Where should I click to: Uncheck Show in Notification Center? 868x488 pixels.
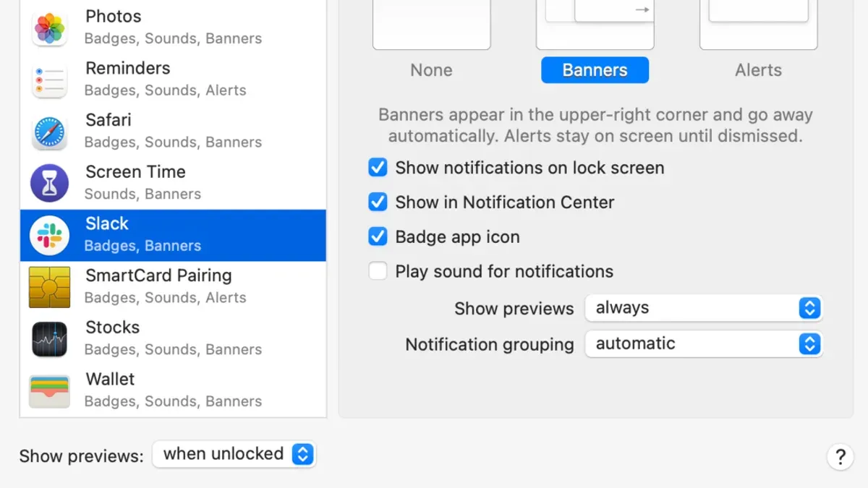pos(378,202)
